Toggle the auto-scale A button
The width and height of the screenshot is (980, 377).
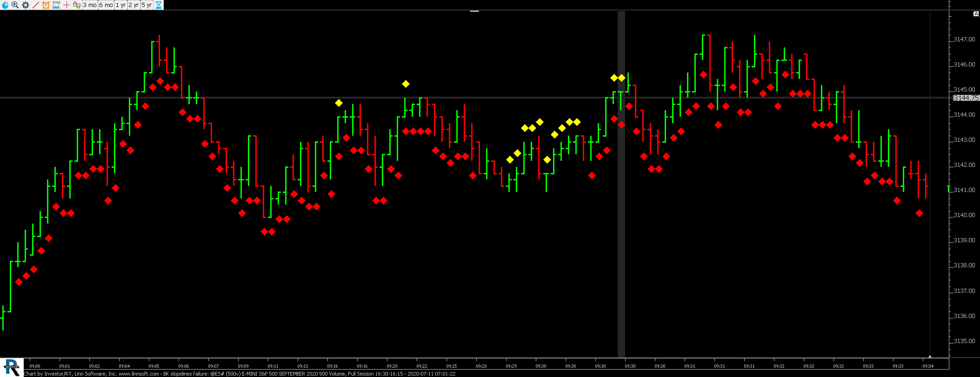tap(976, 14)
